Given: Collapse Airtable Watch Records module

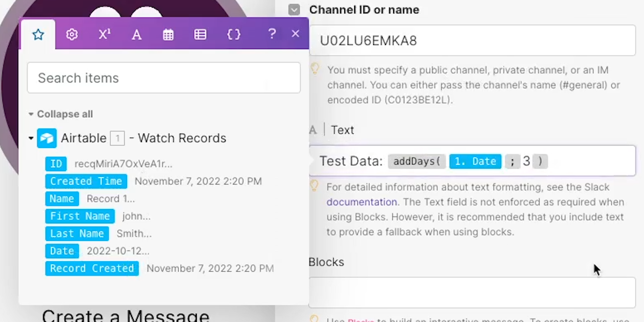Looking at the screenshot, I should click(31, 138).
